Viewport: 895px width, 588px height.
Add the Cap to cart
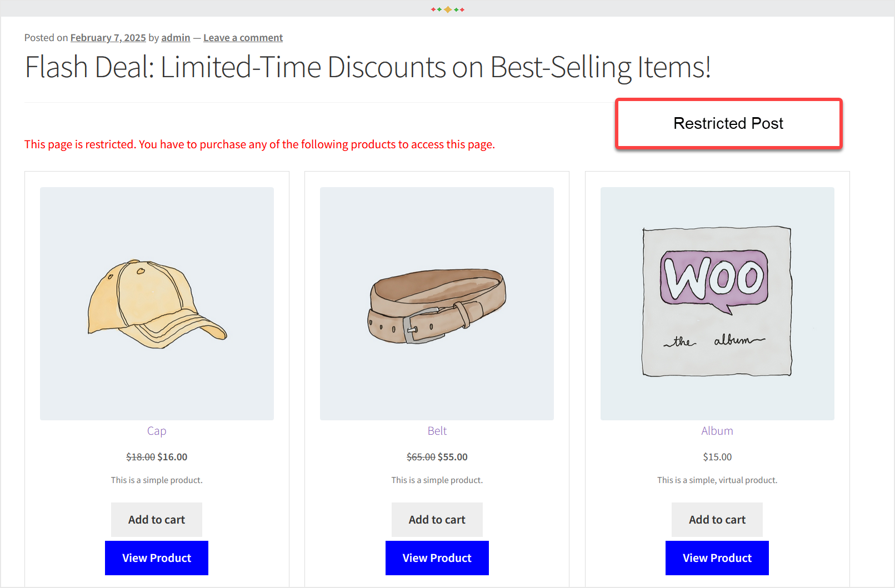pos(156,519)
